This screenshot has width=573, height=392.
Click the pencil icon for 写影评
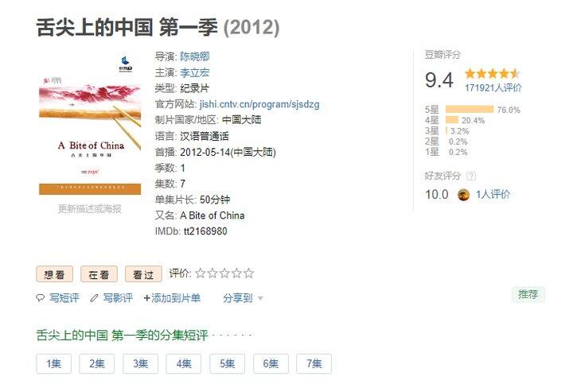click(x=94, y=298)
